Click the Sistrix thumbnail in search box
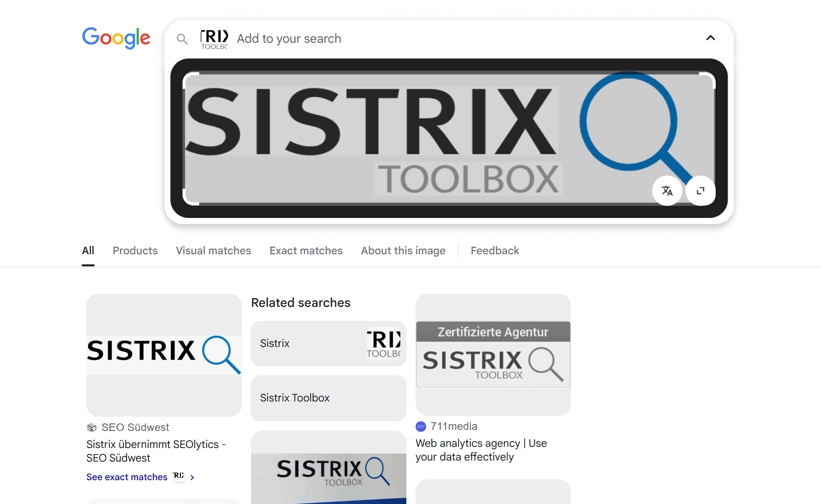The height and width of the screenshot is (504, 821). pos(214,39)
